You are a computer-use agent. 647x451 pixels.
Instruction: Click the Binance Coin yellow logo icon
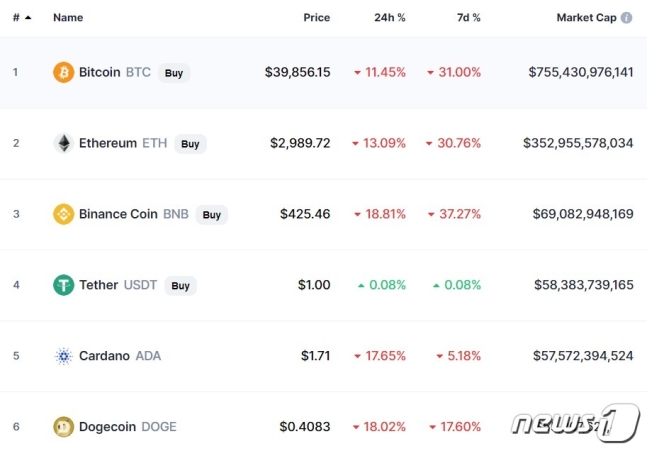point(64,214)
